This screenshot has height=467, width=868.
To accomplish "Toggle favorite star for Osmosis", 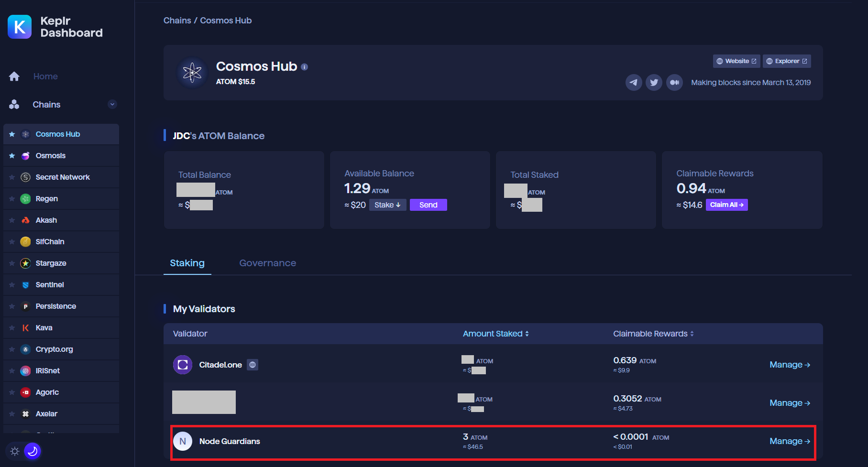I will [12, 156].
